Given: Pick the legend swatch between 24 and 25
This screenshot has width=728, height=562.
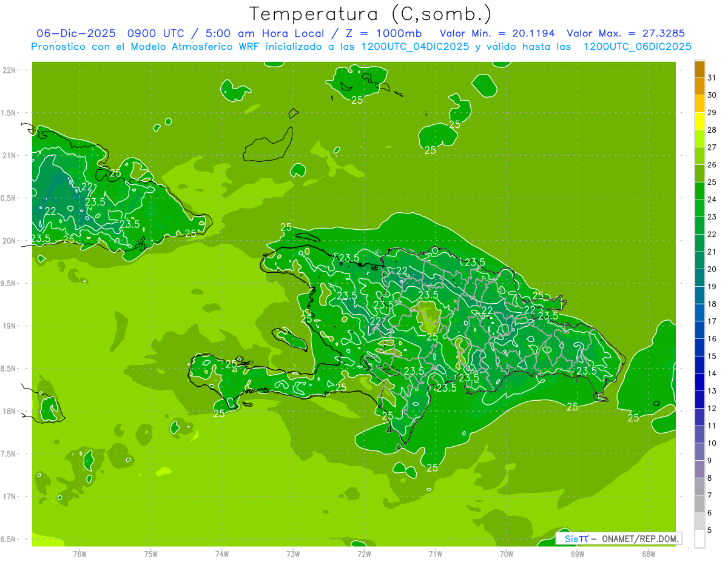Looking at the screenshot, I should 699,191.
